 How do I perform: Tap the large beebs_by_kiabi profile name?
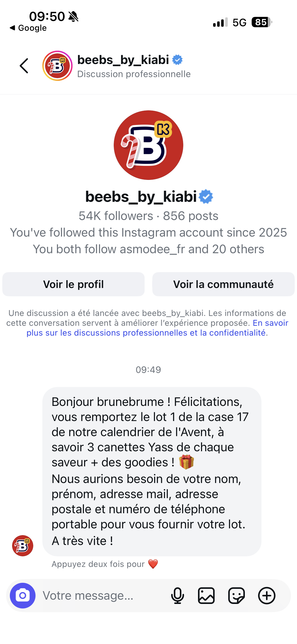tap(141, 197)
